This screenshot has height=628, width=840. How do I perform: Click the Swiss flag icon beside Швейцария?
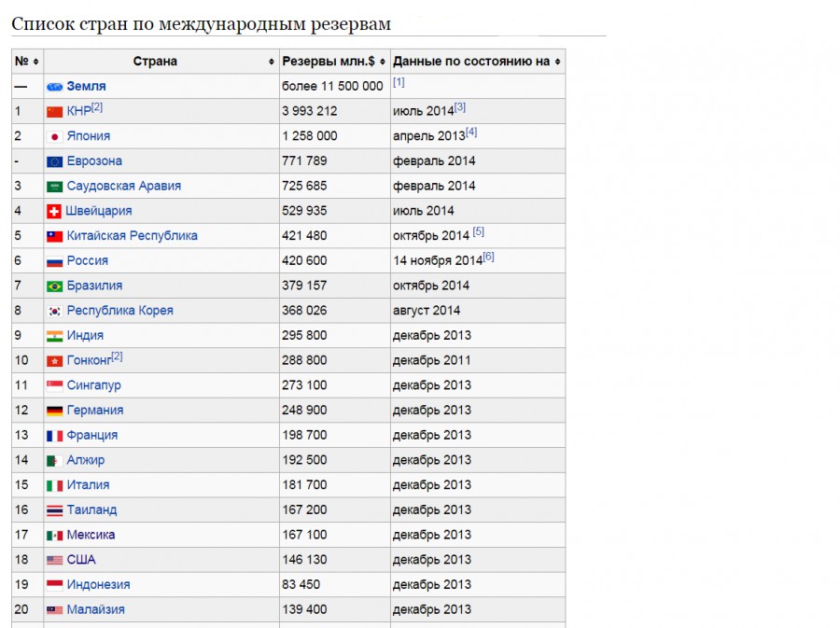[x=54, y=212]
